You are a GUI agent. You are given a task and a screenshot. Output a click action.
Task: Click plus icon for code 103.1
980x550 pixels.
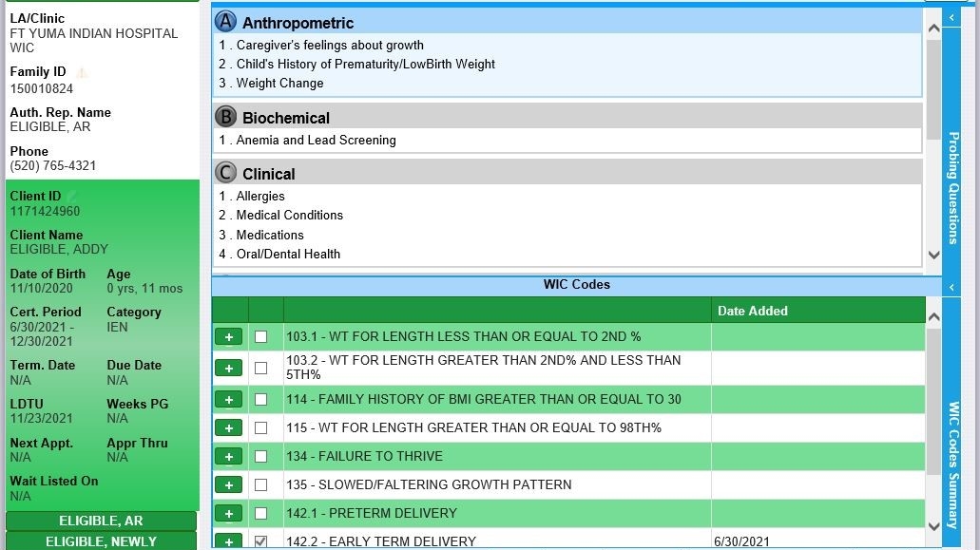228,337
